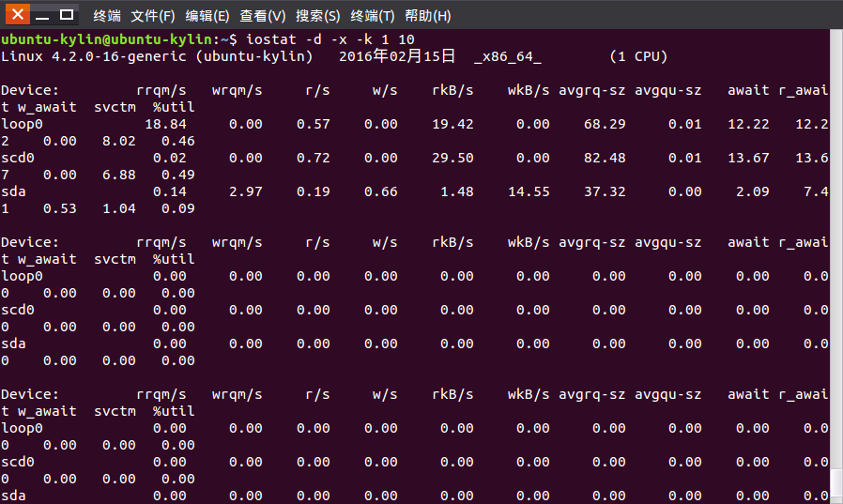Click the value 13.67 in scd0 row
Screen dimensions: 843x504
tap(748, 158)
